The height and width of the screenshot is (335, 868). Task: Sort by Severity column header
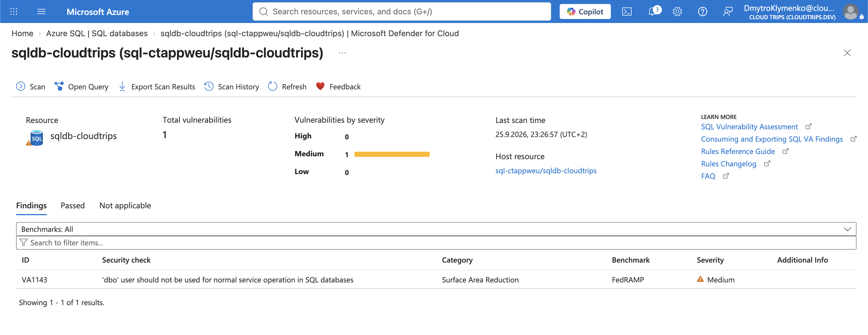[x=710, y=260]
